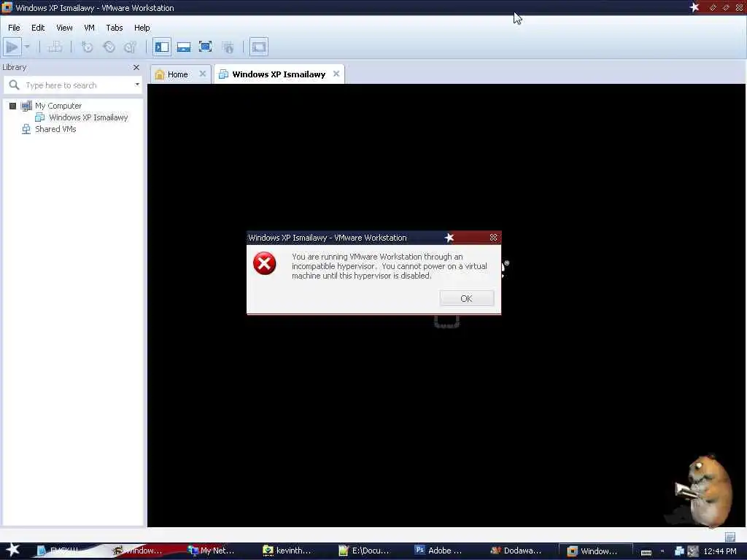747x560 pixels.
Task: Open the snapshot manager icon
Action: 130,47
